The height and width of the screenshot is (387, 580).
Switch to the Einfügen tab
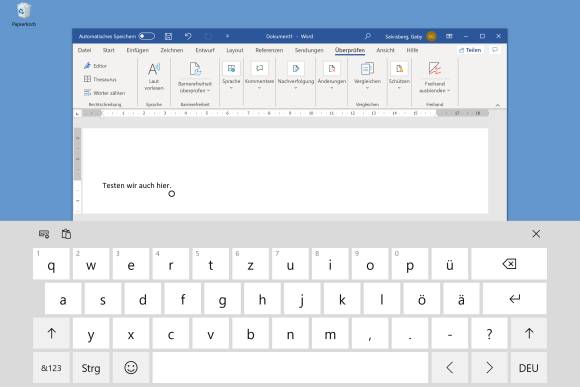[x=138, y=50]
